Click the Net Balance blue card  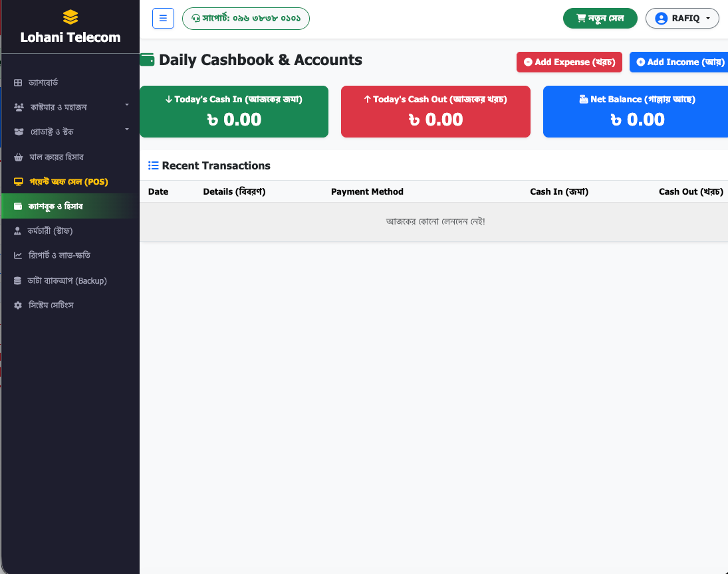pyautogui.click(x=636, y=112)
